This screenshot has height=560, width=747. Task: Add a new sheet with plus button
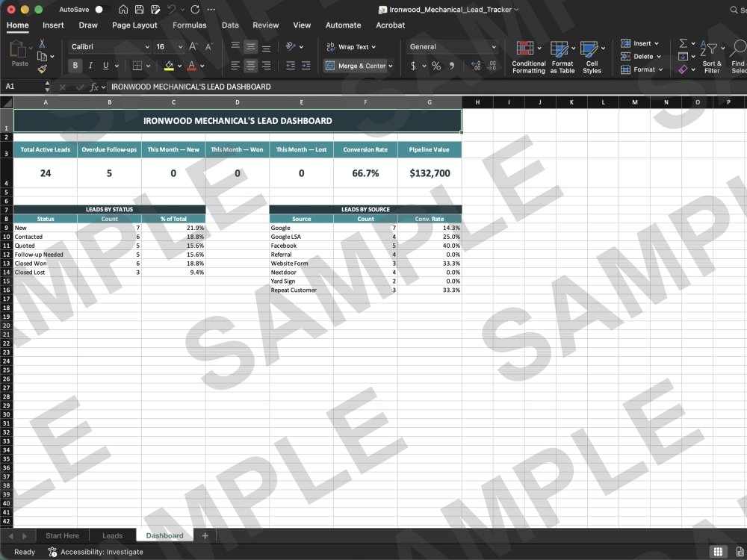205,535
